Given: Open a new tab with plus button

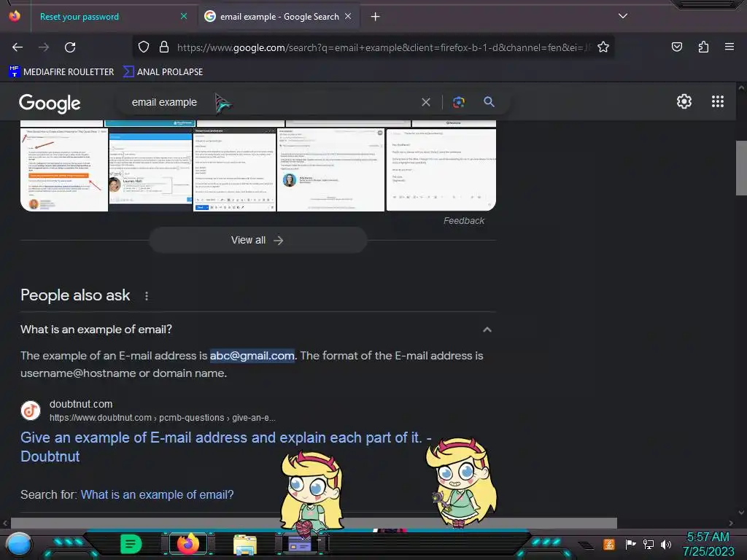Looking at the screenshot, I should 376,17.
